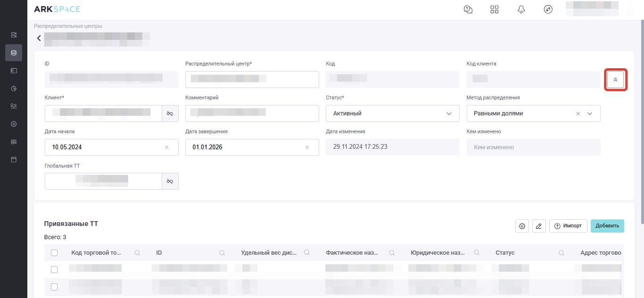Open the apps grid icon in header
644x298 pixels.
(495, 9)
